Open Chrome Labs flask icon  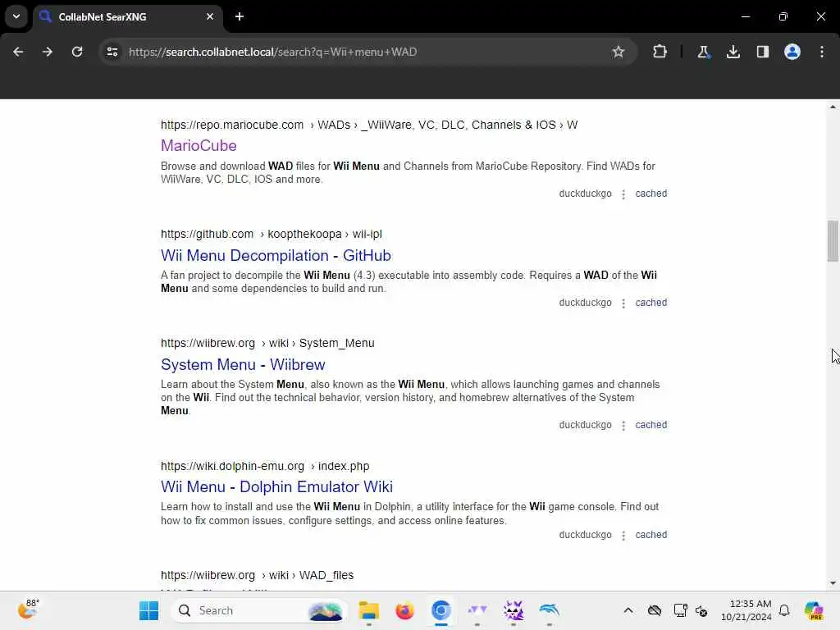[x=703, y=52]
